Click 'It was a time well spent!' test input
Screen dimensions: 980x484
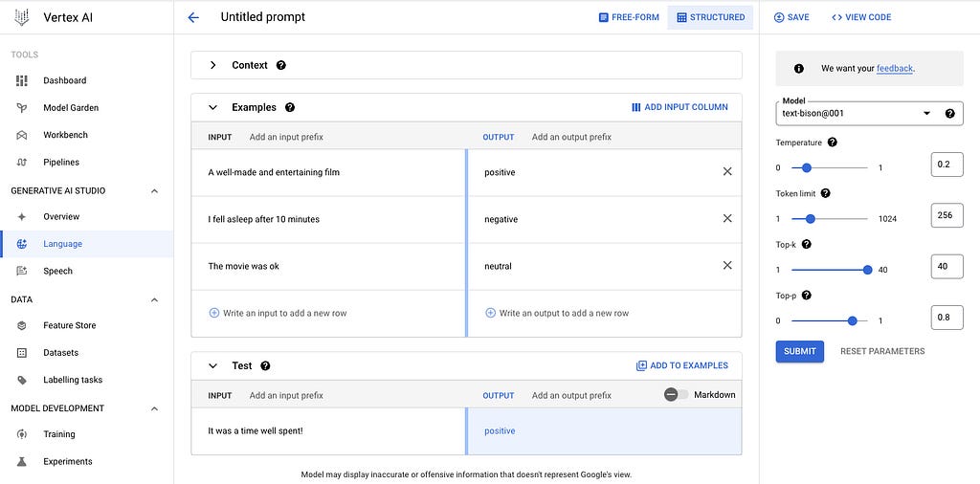tap(328, 431)
